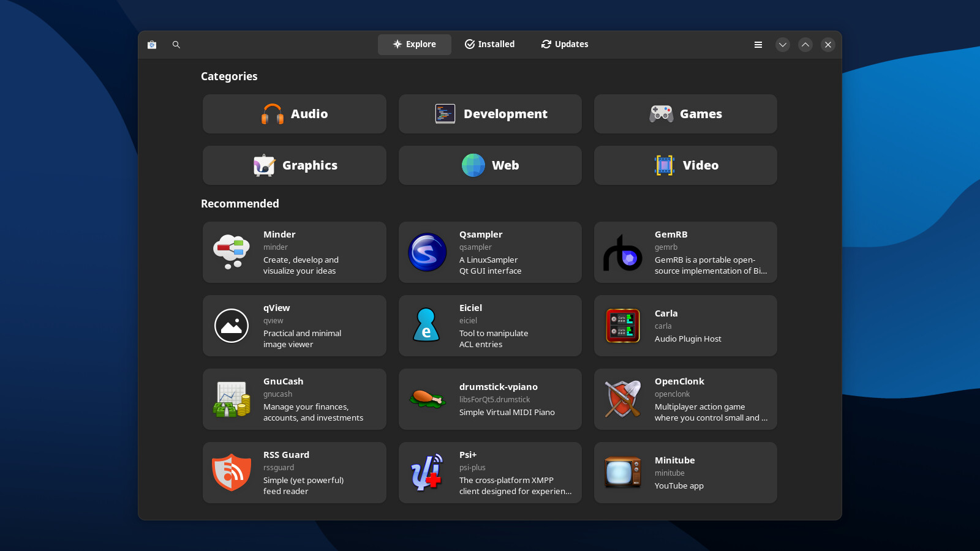This screenshot has height=551, width=980.
Task: Click the Minder mind-map app icon
Action: click(x=232, y=252)
